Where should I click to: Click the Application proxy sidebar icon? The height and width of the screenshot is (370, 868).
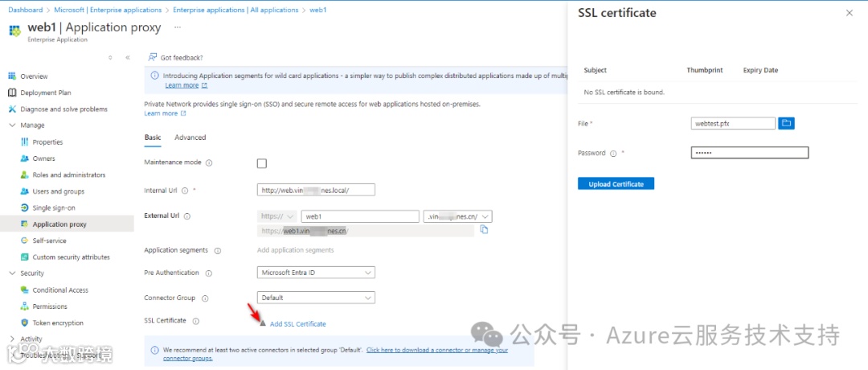pyautogui.click(x=24, y=224)
